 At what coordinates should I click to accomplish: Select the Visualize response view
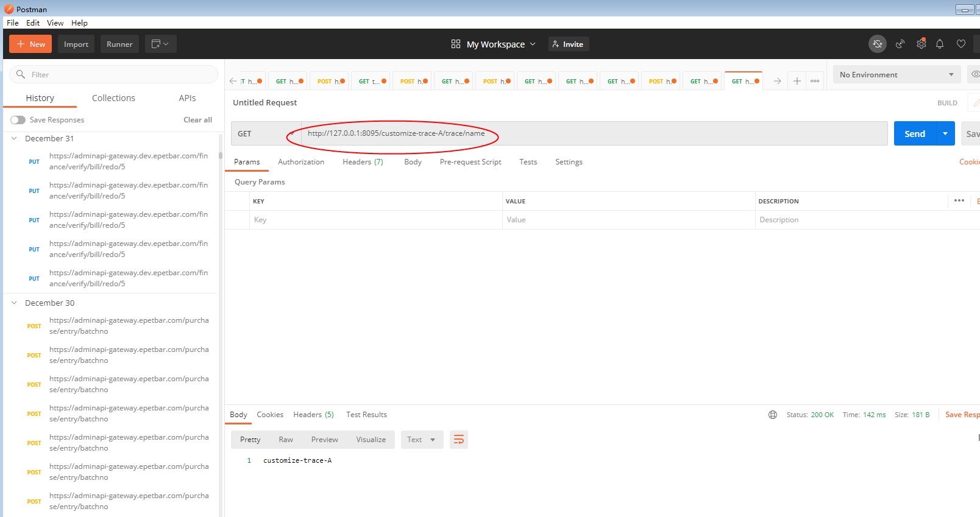[371, 440]
